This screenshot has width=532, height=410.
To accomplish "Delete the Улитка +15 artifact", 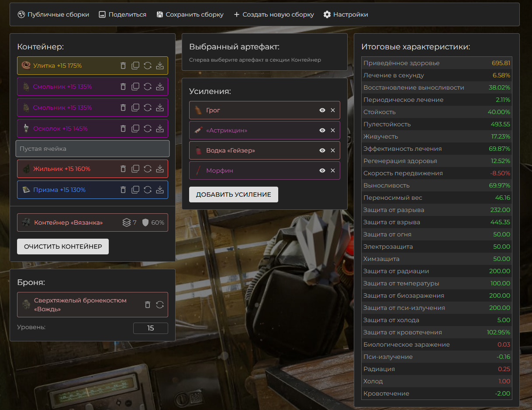I will click(x=123, y=66).
